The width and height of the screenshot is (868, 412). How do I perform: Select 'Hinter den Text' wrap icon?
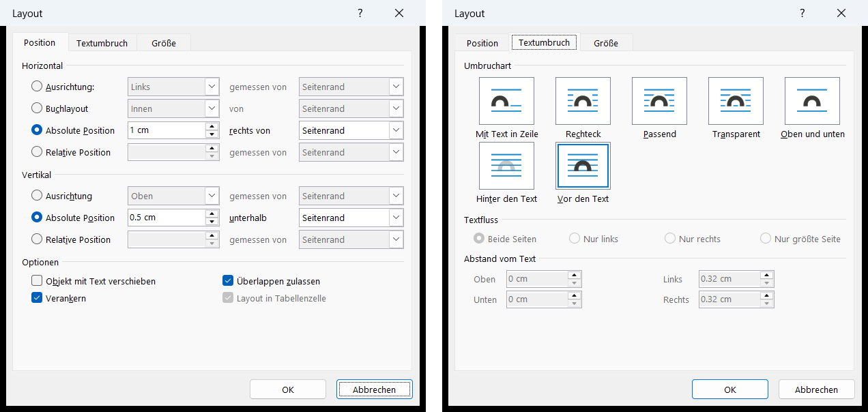506,166
